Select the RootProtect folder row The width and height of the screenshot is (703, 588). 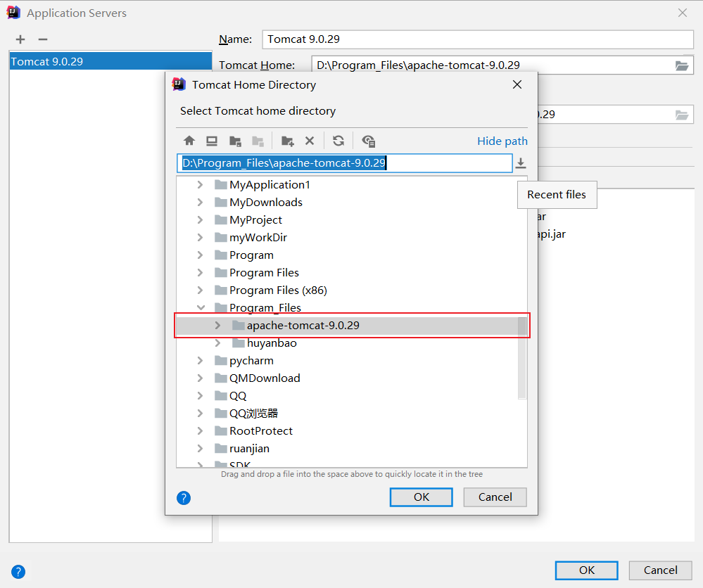[352, 430]
